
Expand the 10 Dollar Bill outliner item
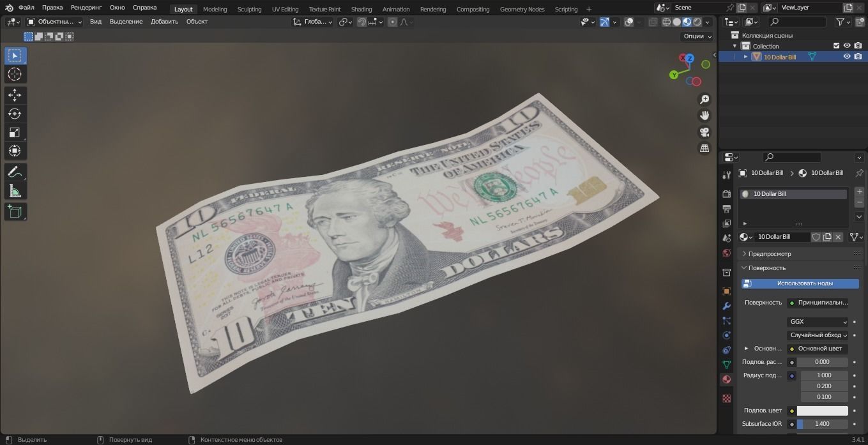pyautogui.click(x=745, y=57)
